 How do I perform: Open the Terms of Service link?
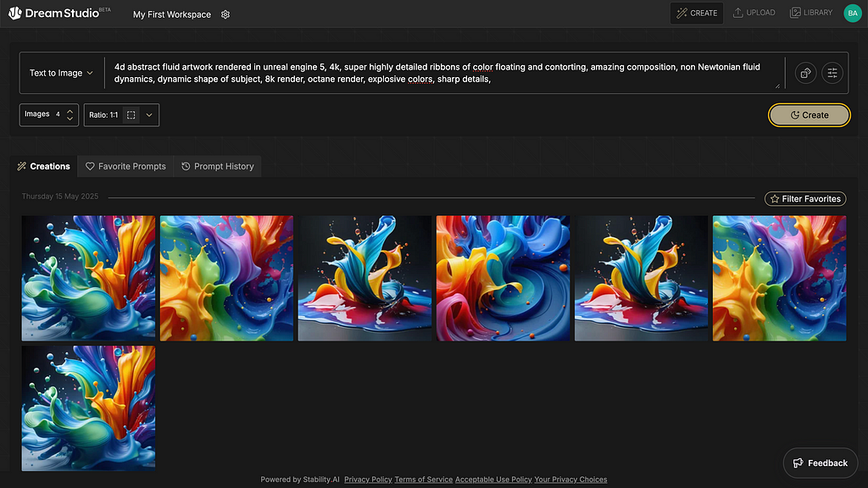424,480
